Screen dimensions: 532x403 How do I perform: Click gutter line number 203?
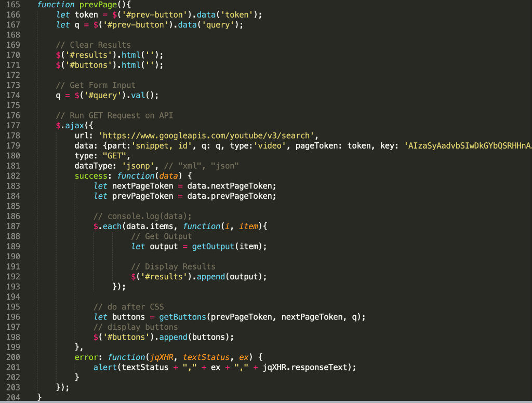coord(13,387)
